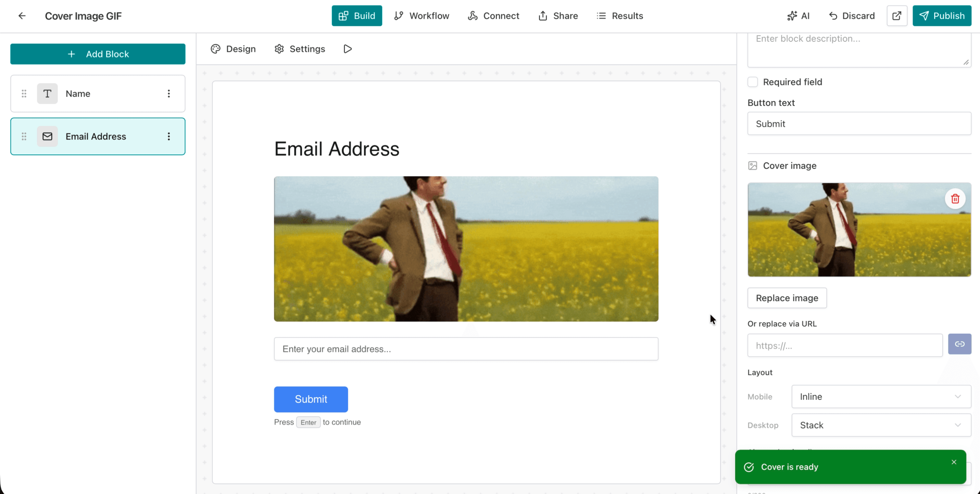Switch to the Workflow tab
The width and height of the screenshot is (980, 494).
click(421, 16)
